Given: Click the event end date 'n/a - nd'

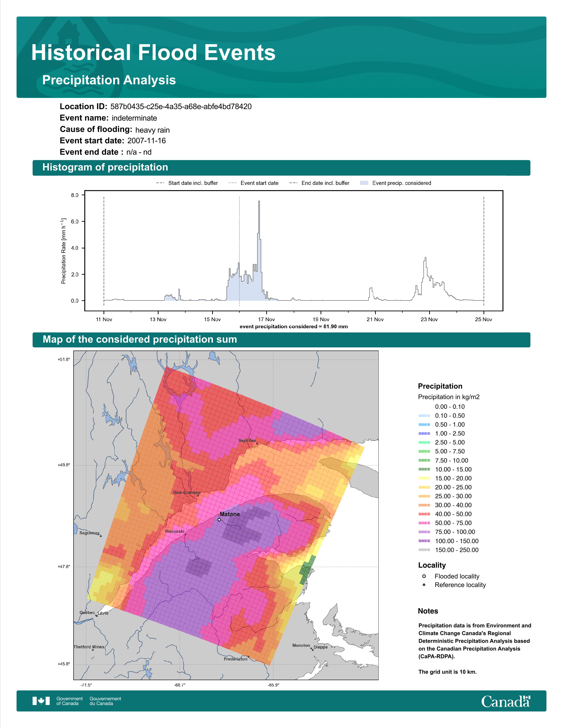Looking at the screenshot, I should pyautogui.click(x=139, y=152).
